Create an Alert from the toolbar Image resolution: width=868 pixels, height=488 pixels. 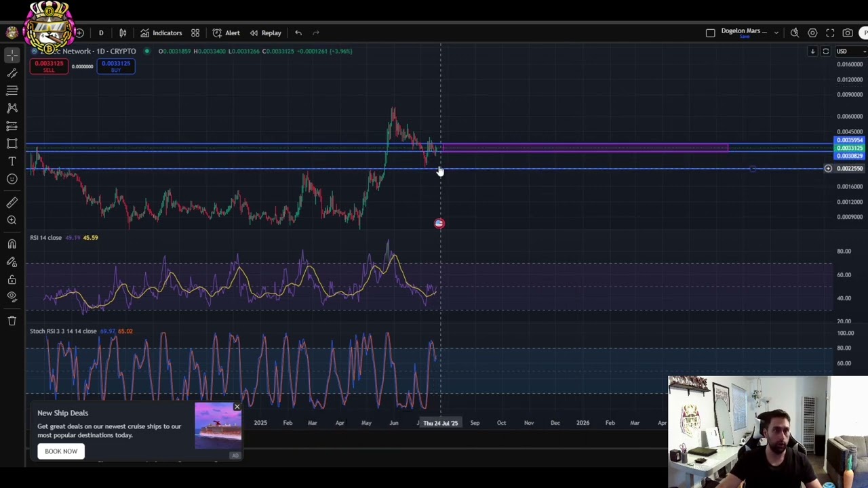tap(226, 33)
